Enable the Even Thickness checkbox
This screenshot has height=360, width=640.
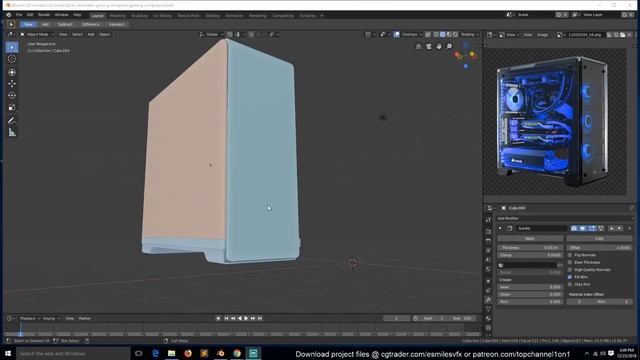point(570,262)
